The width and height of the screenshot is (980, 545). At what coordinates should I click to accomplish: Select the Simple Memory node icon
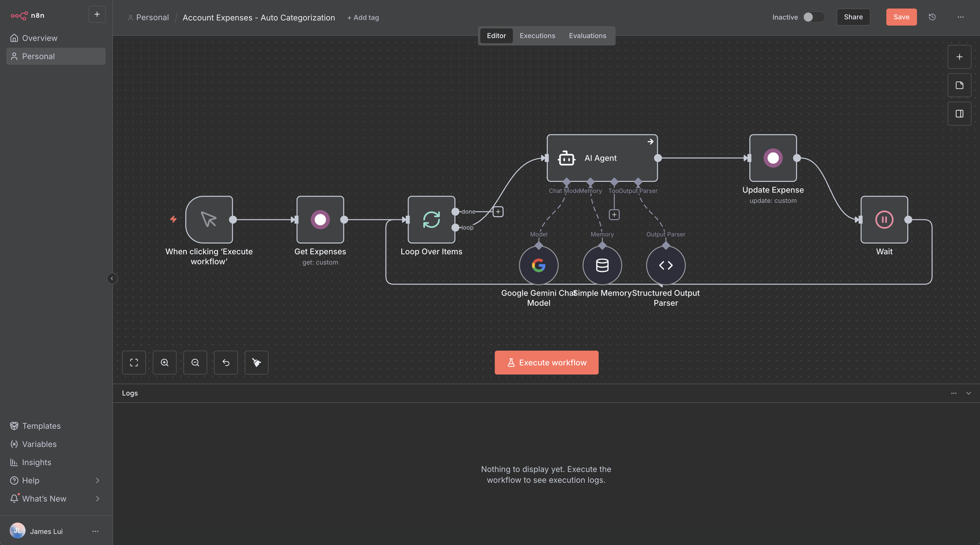(602, 266)
